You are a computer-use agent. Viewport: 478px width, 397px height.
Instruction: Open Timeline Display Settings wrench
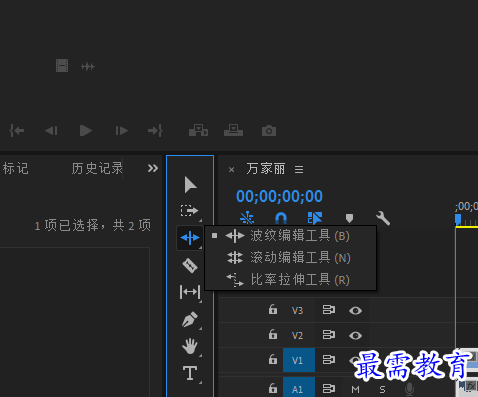point(383,218)
